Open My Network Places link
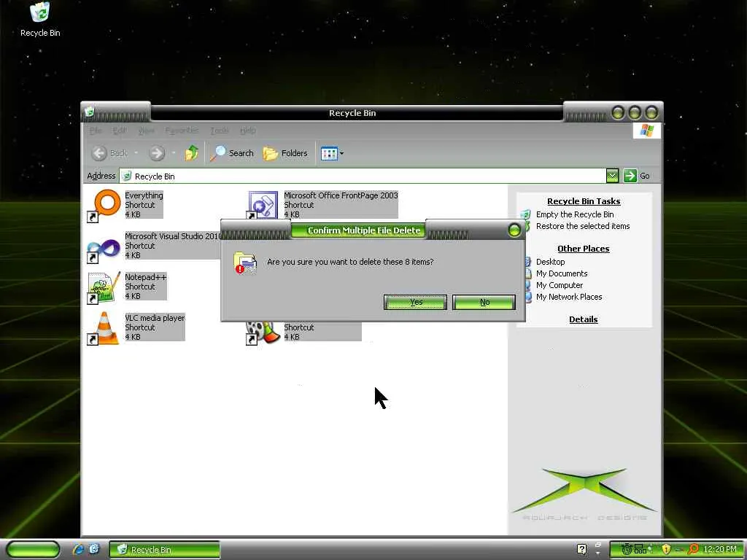Image resolution: width=747 pixels, height=560 pixels. pos(569,297)
